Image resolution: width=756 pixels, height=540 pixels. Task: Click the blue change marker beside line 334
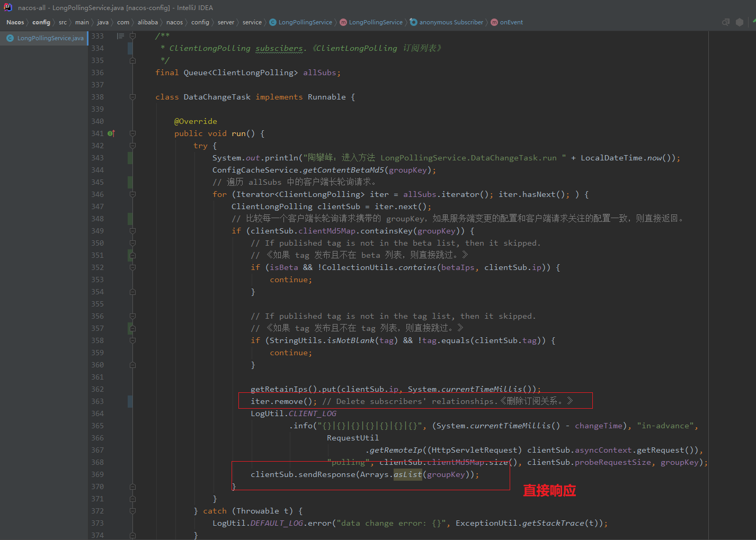click(x=130, y=48)
